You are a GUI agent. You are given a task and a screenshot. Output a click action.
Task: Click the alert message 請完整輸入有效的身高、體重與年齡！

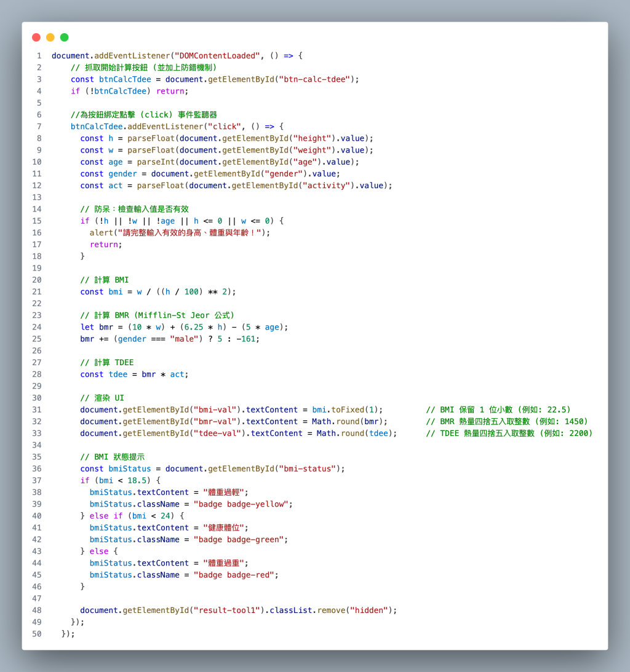coord(189,233)
